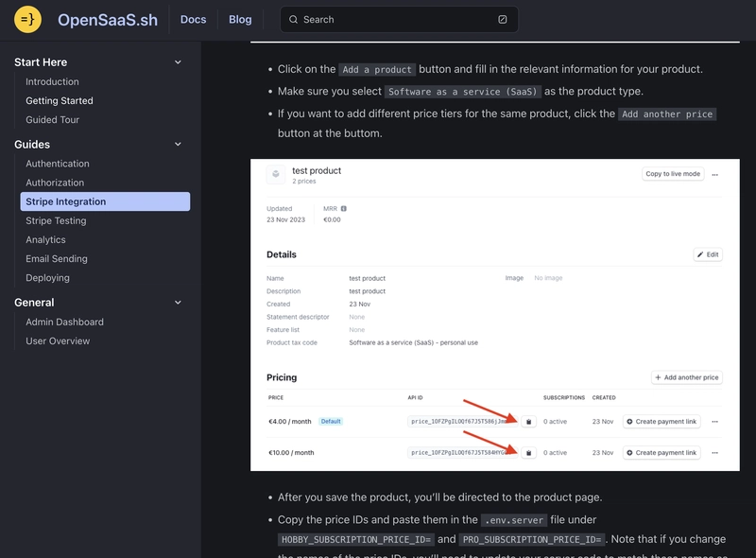
Task: Open the Stripe Testing guide
Action: (56, 220)
